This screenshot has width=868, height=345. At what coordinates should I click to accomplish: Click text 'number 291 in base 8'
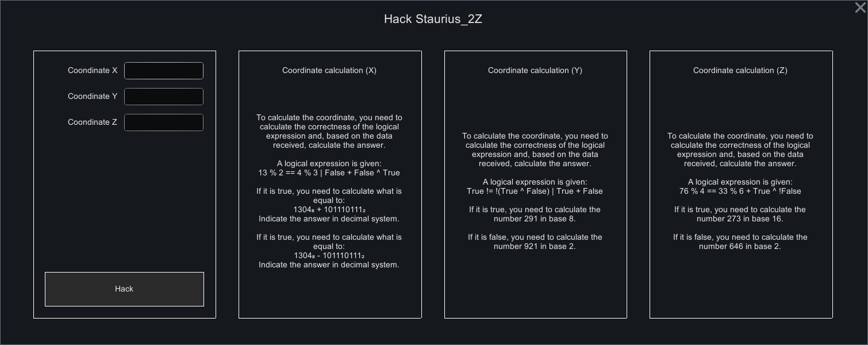pos(535,218)
